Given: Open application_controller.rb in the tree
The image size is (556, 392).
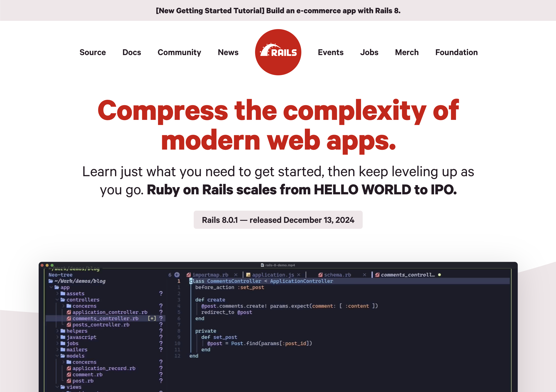Looking at the screenshot, I should point(110,312).
